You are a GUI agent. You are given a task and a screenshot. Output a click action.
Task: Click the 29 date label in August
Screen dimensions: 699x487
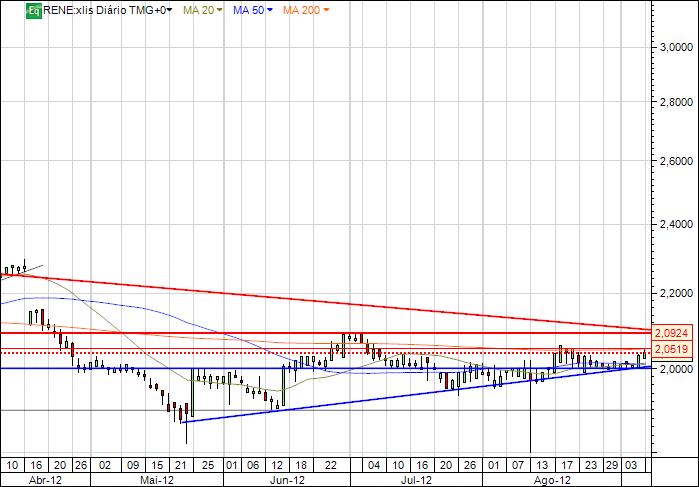coord(612,466)
